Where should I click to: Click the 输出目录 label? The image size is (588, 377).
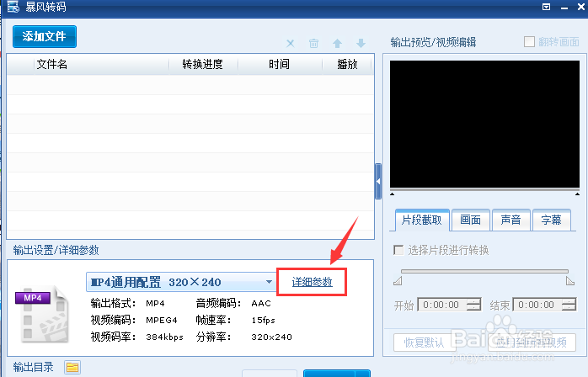click(34, 367)
